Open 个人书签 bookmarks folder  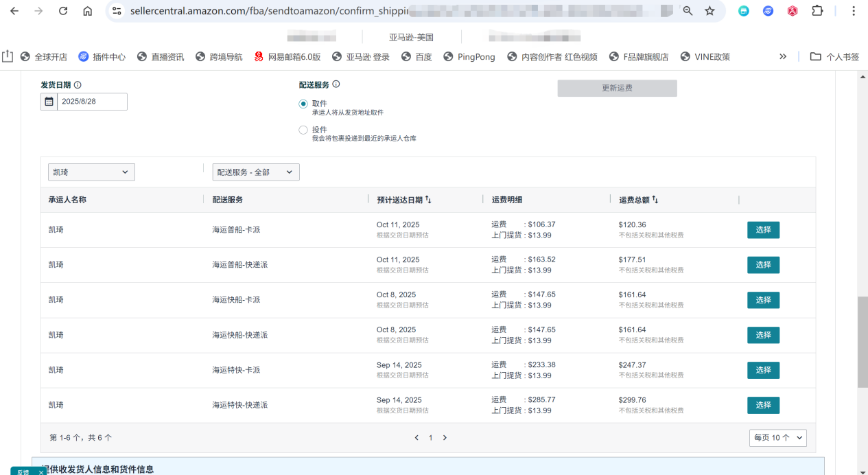click(x=834, y=57)
